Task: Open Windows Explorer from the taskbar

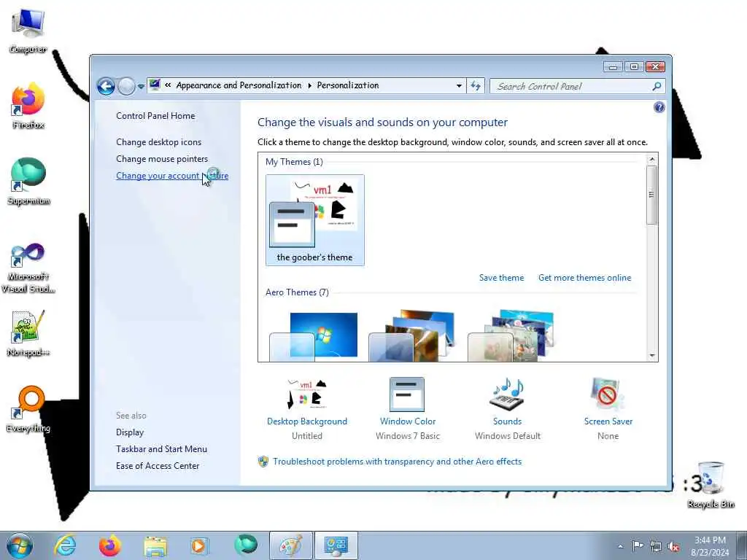Action: [155, 546]
